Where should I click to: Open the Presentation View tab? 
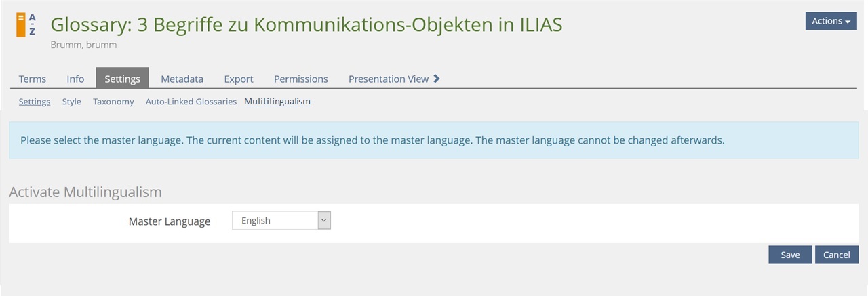pyautogui.click(x=388, y=79)
